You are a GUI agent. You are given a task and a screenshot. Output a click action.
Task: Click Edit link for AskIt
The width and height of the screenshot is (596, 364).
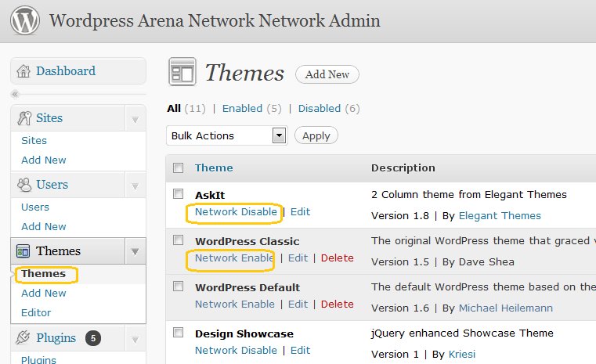pos(300,212)
